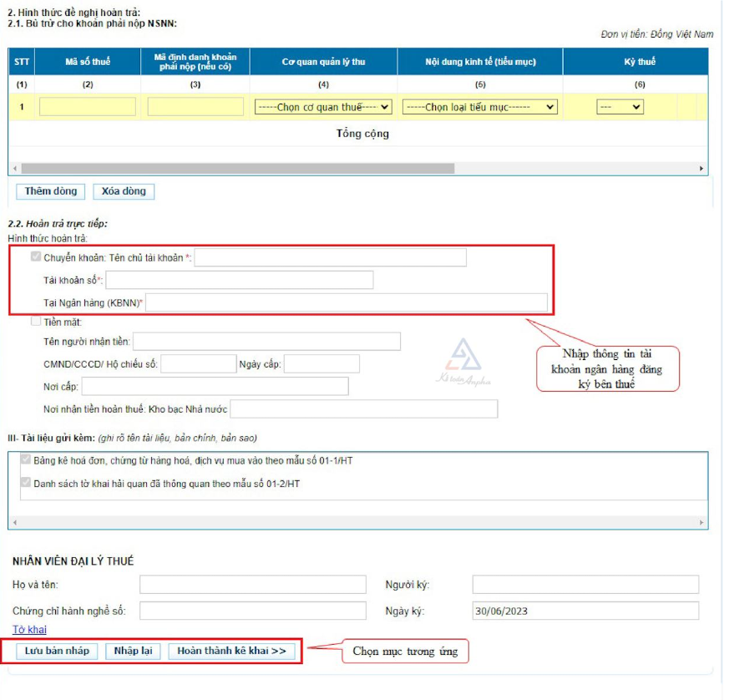The image size is (729, 700).
Task: Open the Kỳ thuế dropdown in row 1
Action: (620, 107)
